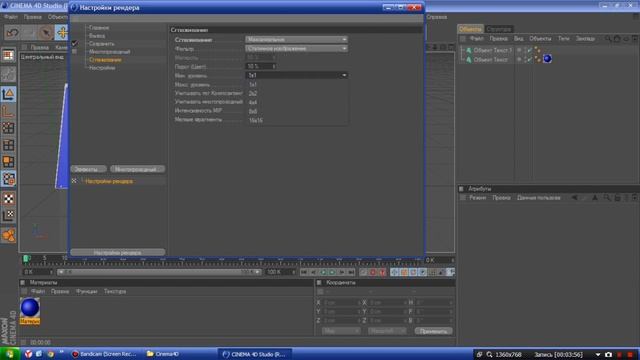The image size is (640, 360).
Task: Open the Сглаживание mode dropdown
Action: coord(297,40)
